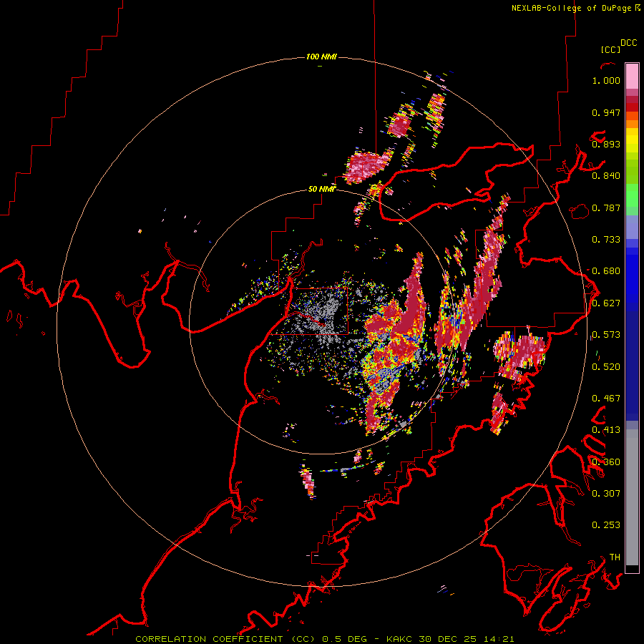Click the Correlation Coefficient KAKC caption at bottom
644x644 pixels.
[324, 639]
